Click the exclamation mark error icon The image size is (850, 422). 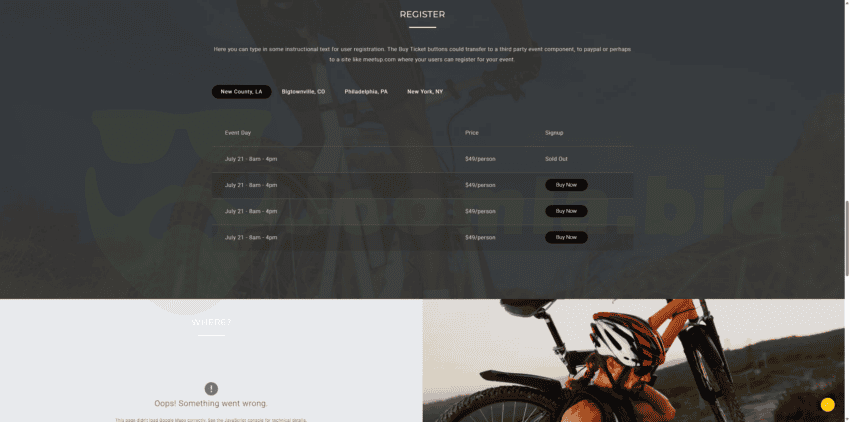click(x=211, y=388)
